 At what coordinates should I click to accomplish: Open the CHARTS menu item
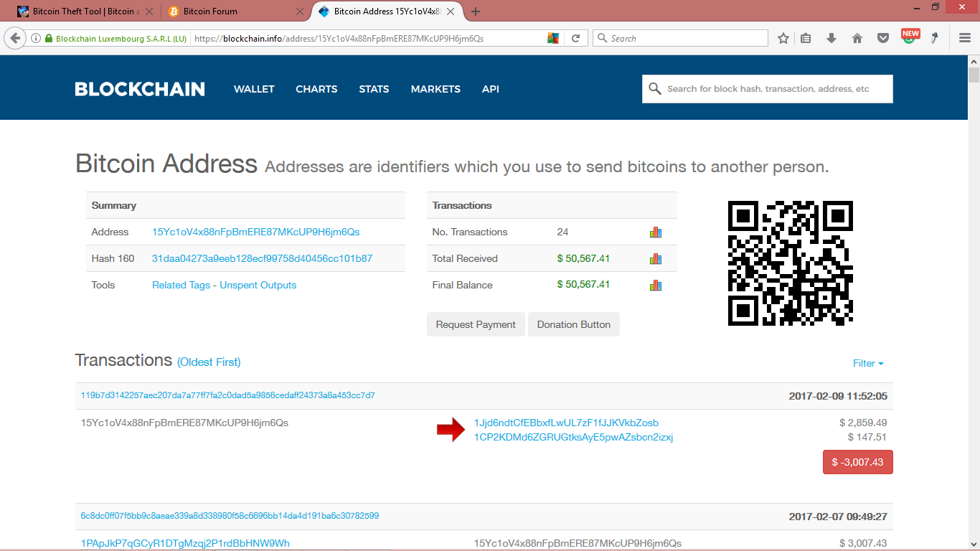tap(316, 89)
